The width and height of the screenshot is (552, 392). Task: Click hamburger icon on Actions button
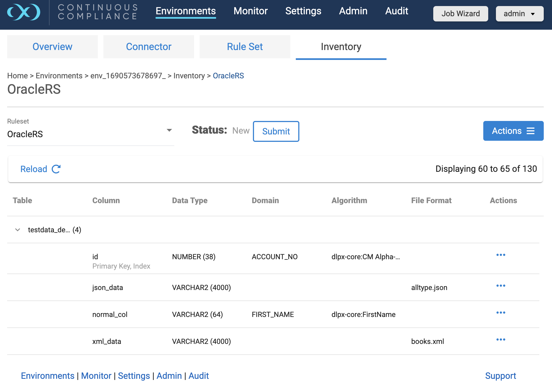coord(531,131)
